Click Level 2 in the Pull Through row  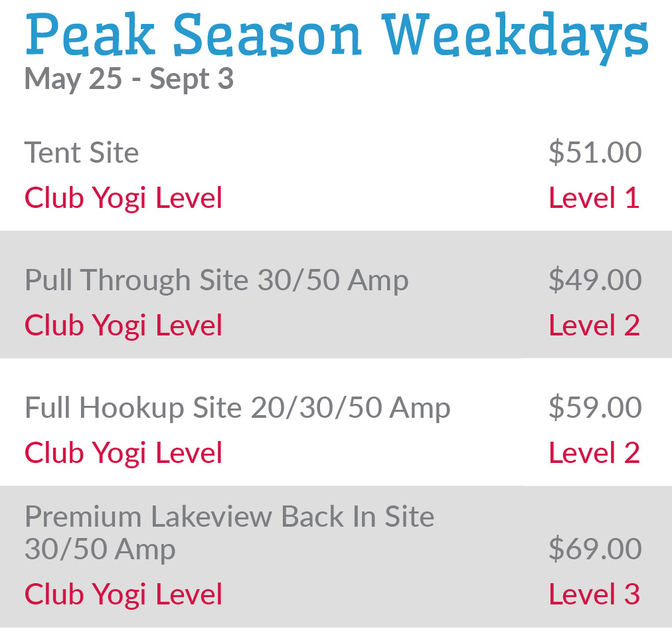pos(594,325)
